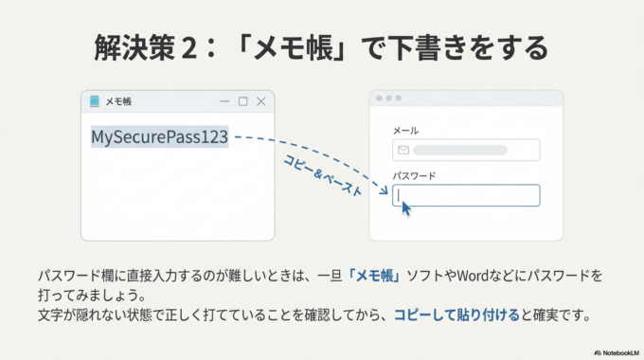
Task: Click inside the メール input field
Action: click(x=466, y=150)
